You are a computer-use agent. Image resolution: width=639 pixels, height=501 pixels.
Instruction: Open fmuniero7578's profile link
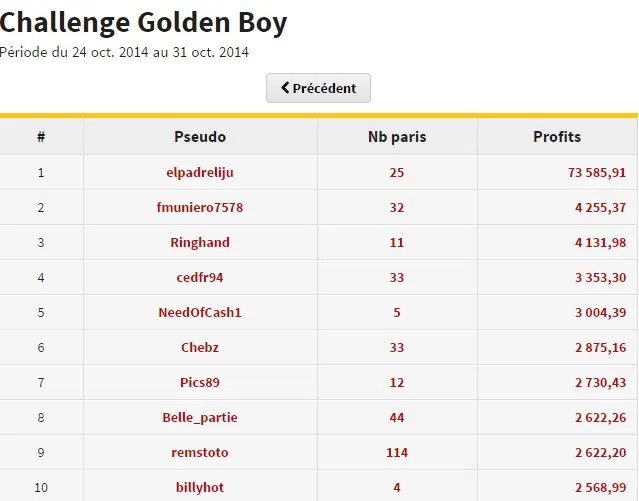[x=200, y=208]
